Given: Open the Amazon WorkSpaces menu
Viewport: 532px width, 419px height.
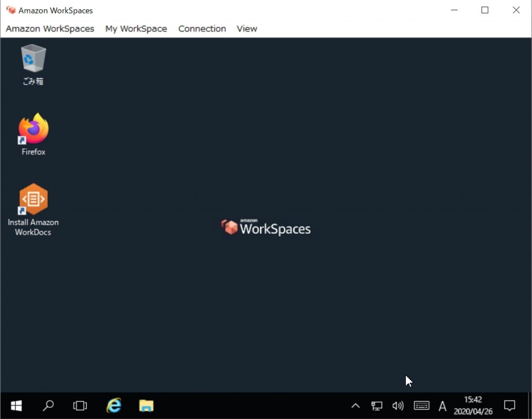Looking at the screenshot, I should (50, 29).
